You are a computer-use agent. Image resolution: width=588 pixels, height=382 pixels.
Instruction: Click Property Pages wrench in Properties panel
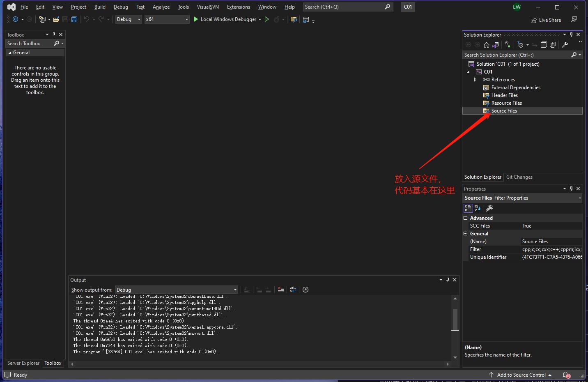click(x=489, y=208)
